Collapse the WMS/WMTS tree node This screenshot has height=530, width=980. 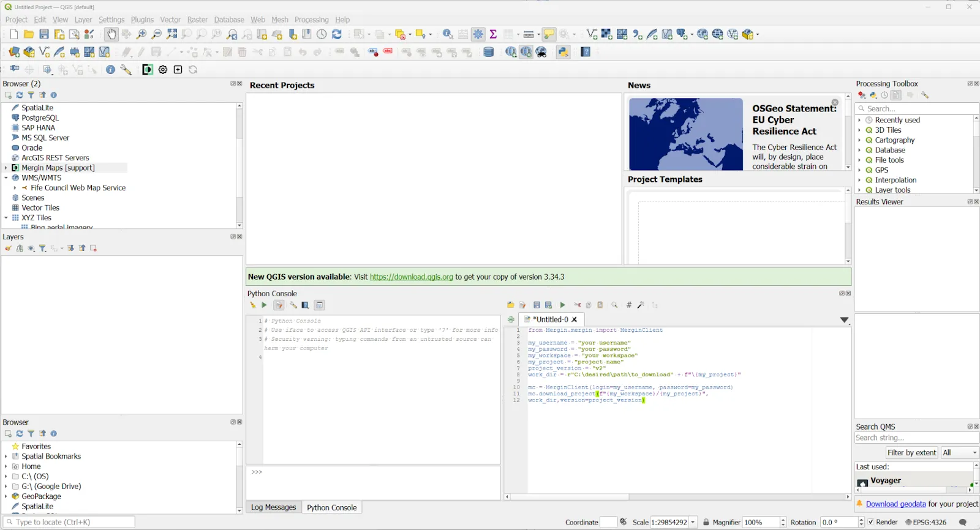(x=6, y=178)
